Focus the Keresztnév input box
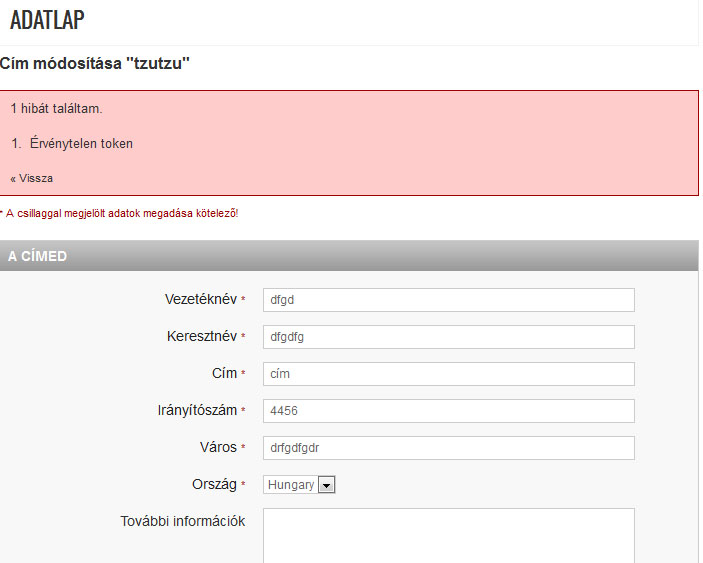 (x=448, y=337)
